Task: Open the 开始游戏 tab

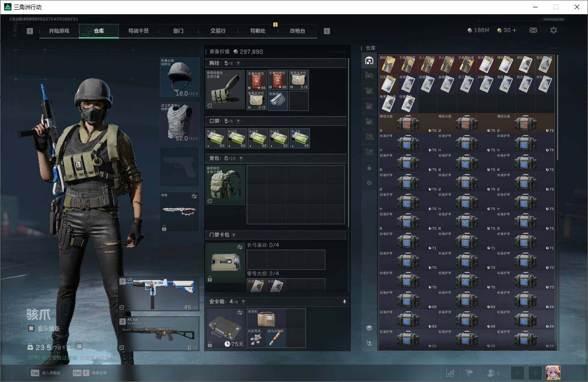Action: pyautogui.click(x=59, y=31)
